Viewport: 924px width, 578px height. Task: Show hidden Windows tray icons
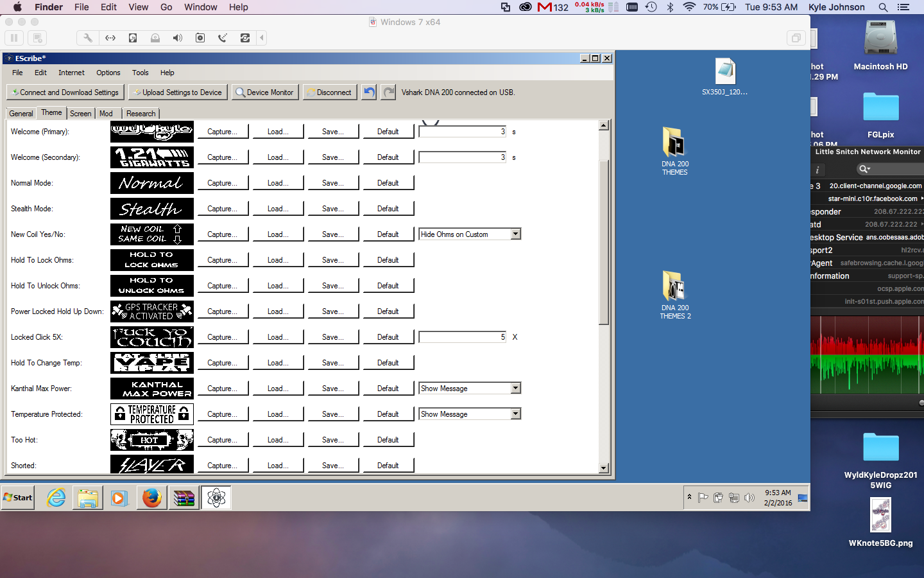tap(689, 497)
